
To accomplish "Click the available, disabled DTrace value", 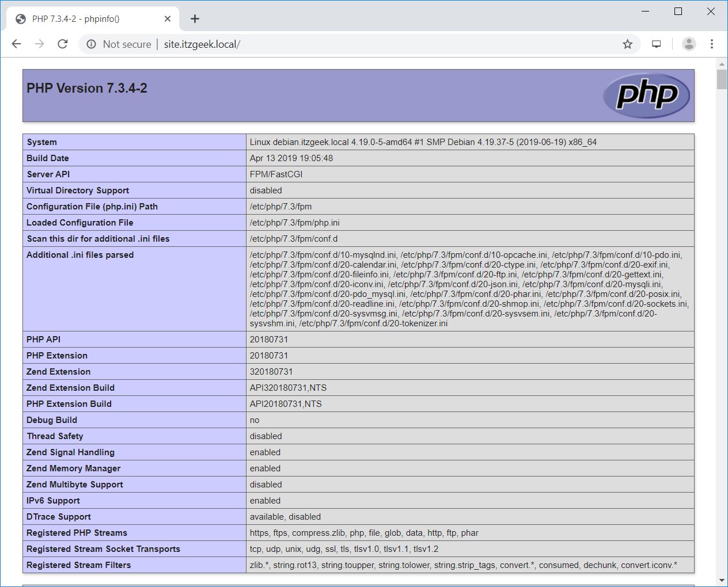I will click(285, 517).
